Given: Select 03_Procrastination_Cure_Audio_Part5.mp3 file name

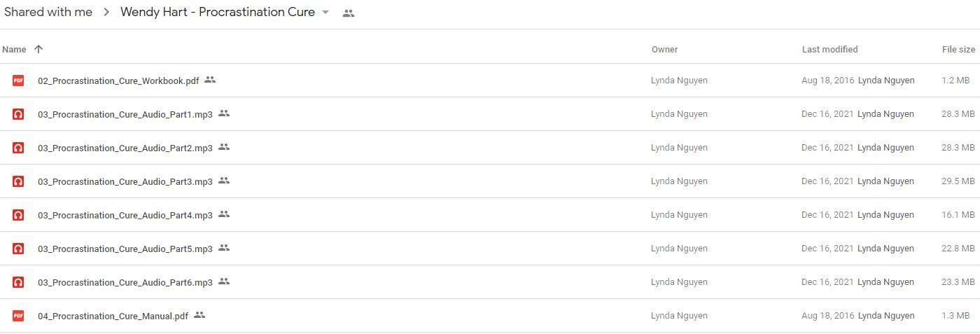Looking at the screenshot, I should click(125, 249).
